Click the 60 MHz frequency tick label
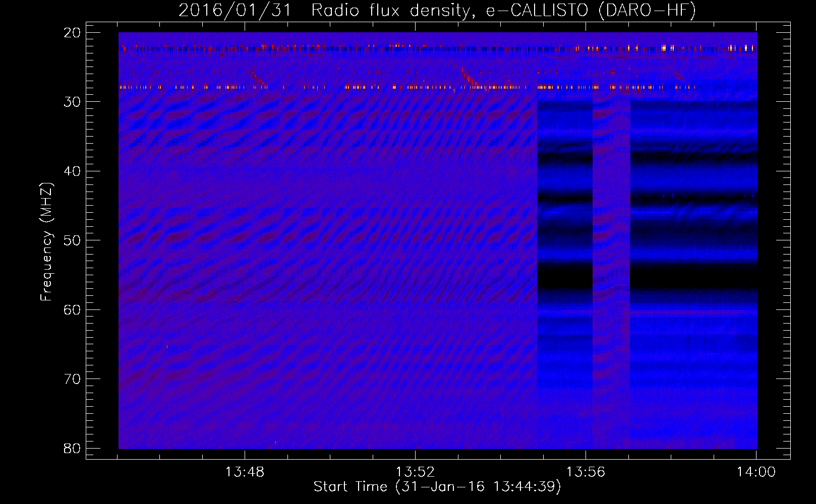816x504 pixels. click(72, 310)
